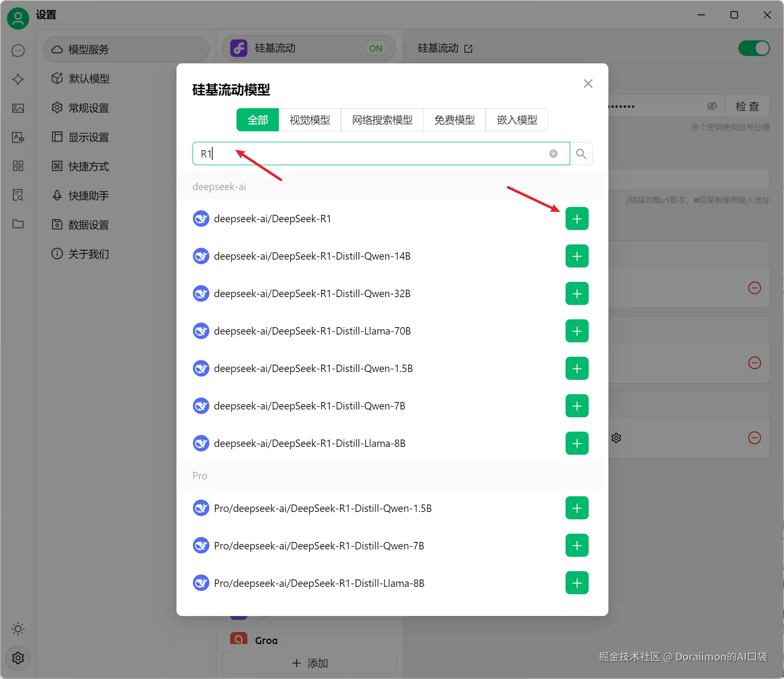Image resolution: width=784 pixels, height=679 pixels.
Task: Click the search magnifier icon
Action: (x=581, y=154)
